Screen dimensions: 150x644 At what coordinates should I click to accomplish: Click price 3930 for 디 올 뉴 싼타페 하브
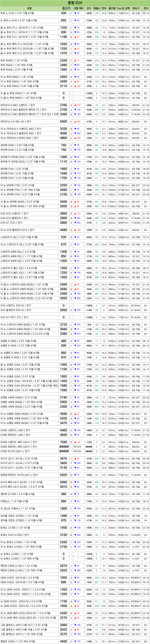tap(64, 207)
